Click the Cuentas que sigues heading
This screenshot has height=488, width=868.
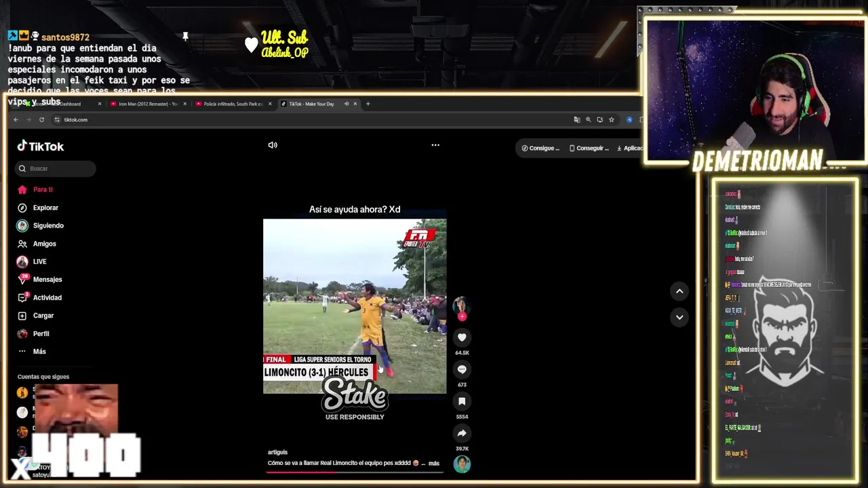43,377
